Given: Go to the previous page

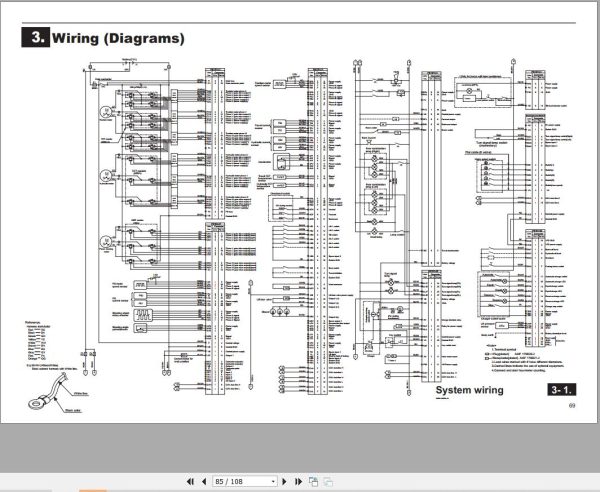Looking at the screenshot, I should 204,481.
